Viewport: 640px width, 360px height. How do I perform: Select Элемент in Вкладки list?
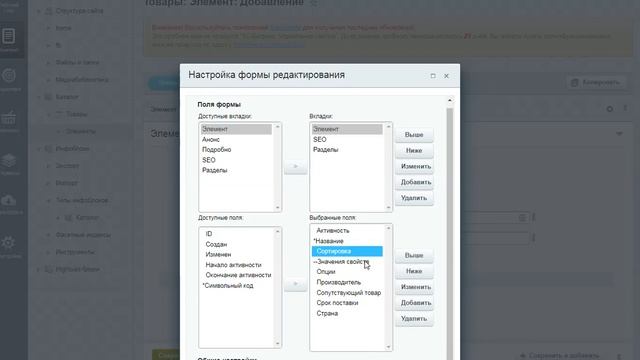coord(347,129)
